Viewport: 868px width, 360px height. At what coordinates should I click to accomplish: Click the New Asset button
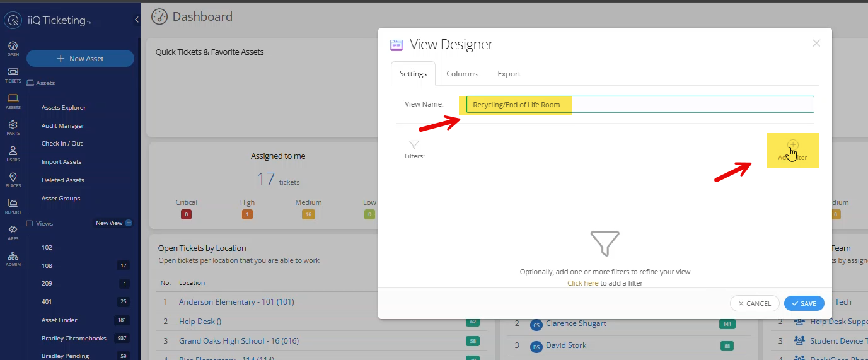click(x=80, y=59)
